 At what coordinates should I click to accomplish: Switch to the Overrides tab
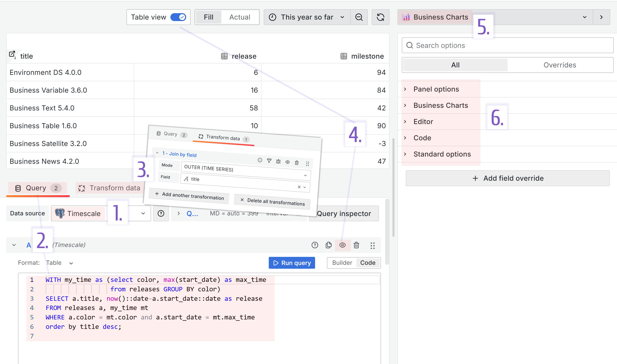coord(560,65)
